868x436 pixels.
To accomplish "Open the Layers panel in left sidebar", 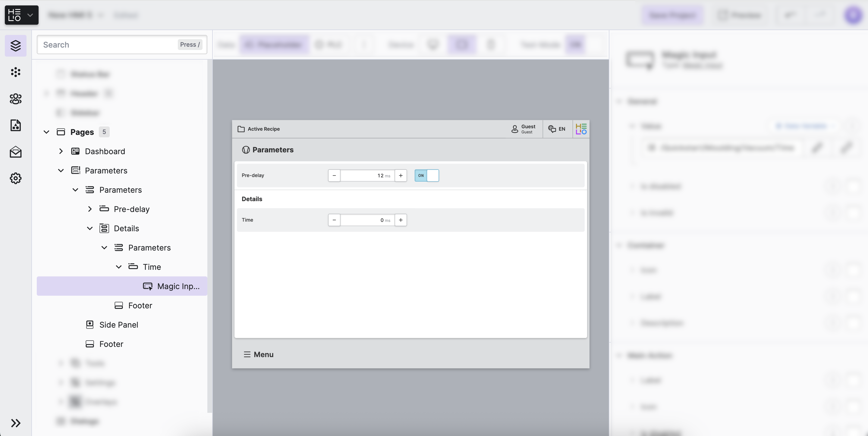I will (15, 45).
